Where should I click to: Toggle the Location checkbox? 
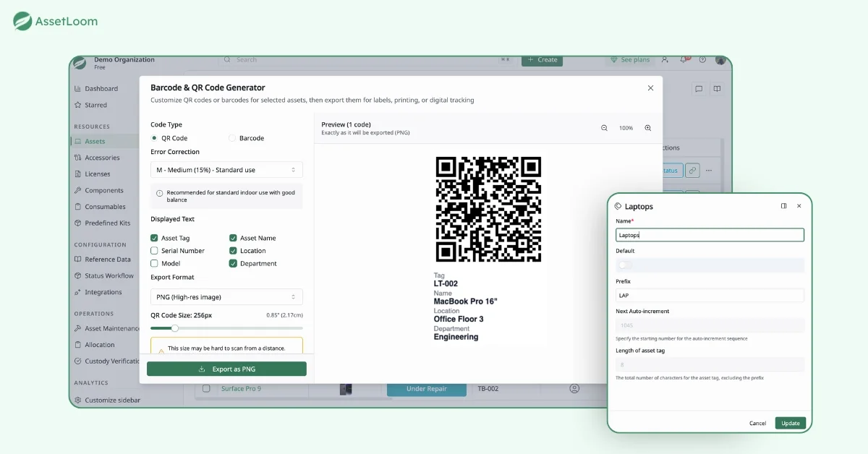233,251
